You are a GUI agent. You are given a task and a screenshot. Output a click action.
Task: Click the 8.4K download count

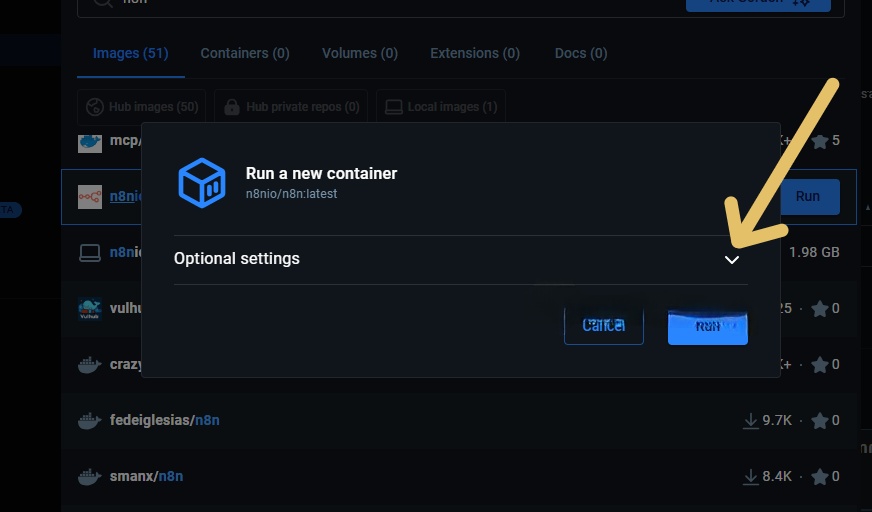tap(777, 476)
